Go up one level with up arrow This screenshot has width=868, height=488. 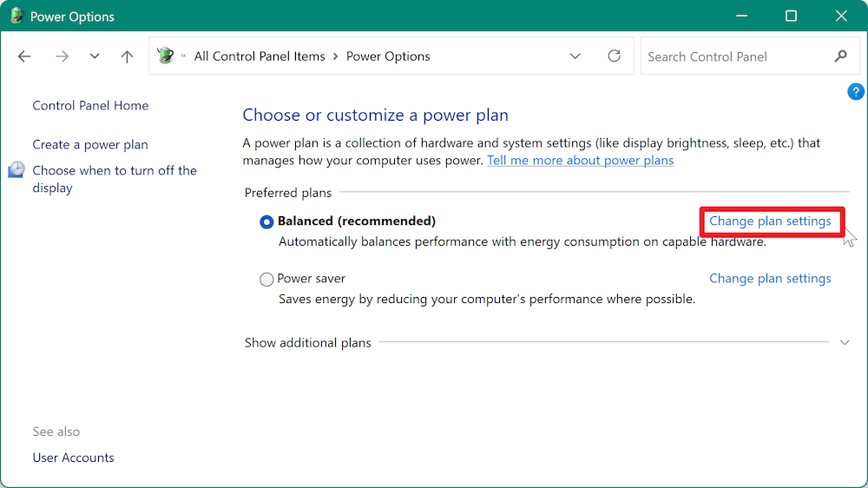[x=127, y=56]
